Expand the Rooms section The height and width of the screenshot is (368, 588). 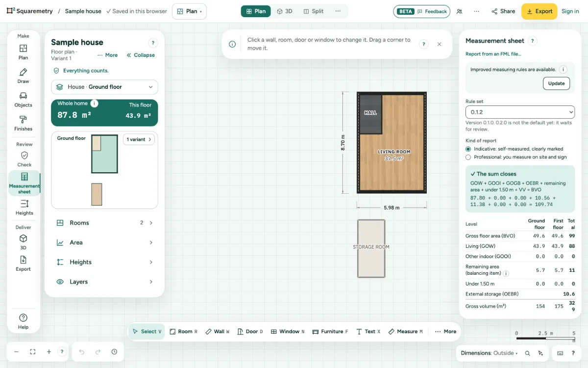pyautogui.click(x=104, y=223)
